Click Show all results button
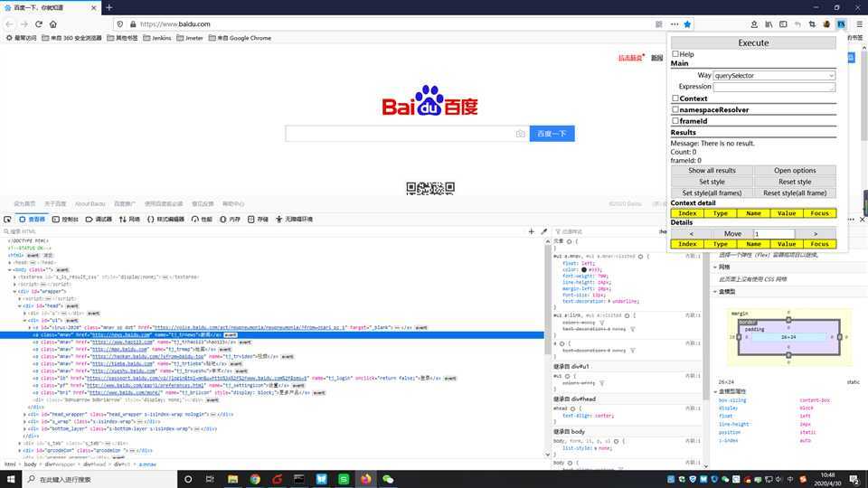The height and width of the screenshot is (488, 868). 712,171
